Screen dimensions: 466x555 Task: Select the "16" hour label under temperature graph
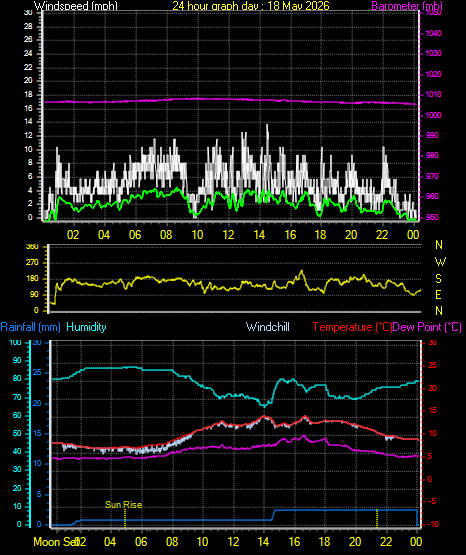click(x=294, y=542)
